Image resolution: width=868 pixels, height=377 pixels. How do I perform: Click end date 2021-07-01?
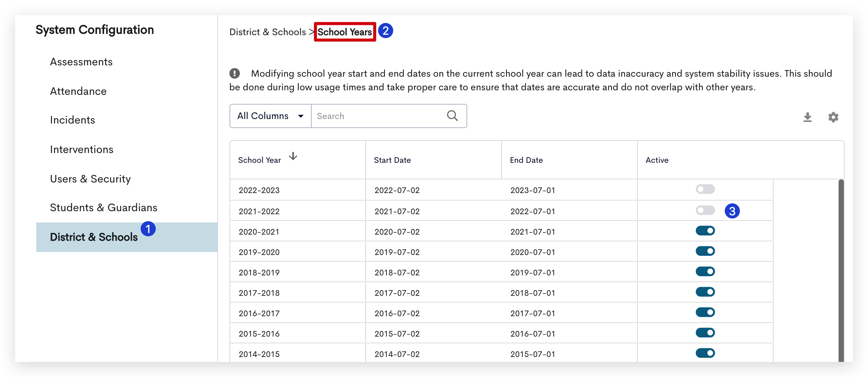tap(533, 232)
